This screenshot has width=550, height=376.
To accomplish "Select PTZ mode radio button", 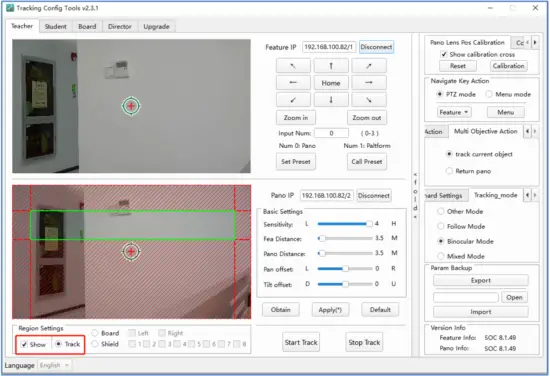I will 440,94.
